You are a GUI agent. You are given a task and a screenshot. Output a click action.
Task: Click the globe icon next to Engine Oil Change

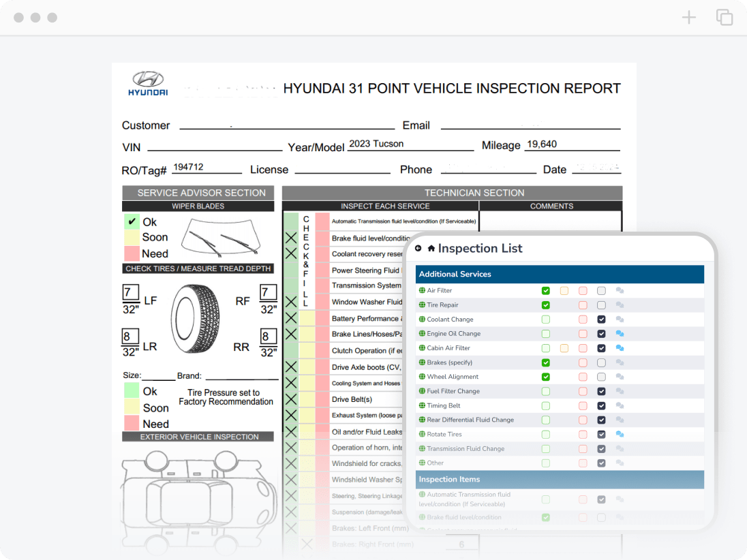click(422, 333)
